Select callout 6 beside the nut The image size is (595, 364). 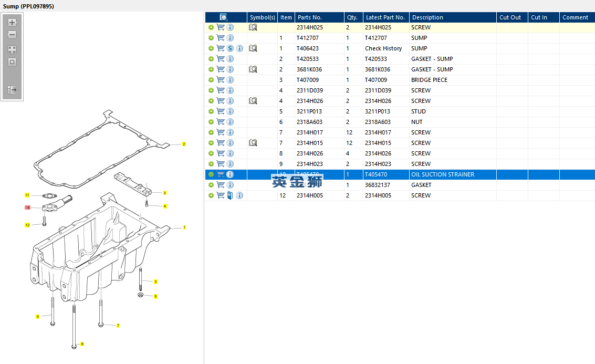pyautogui.click(x=155, y=296)
